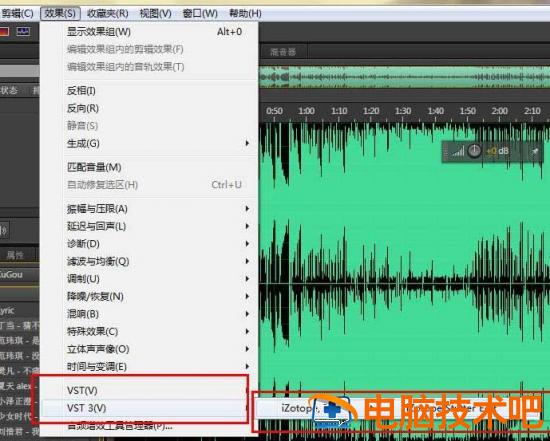550x441 pixels.
Task: Apply the 反向(R) reverse effect
Action: [x=150, y=108]
